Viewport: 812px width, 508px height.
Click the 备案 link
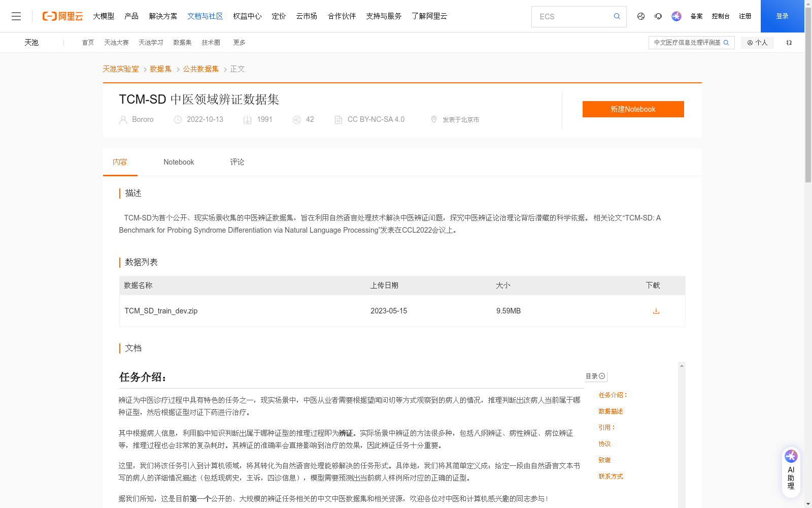(696, 16)
